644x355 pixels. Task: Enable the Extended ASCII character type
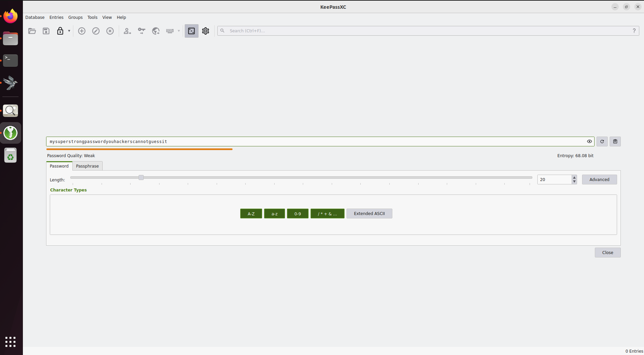[369, 214]
